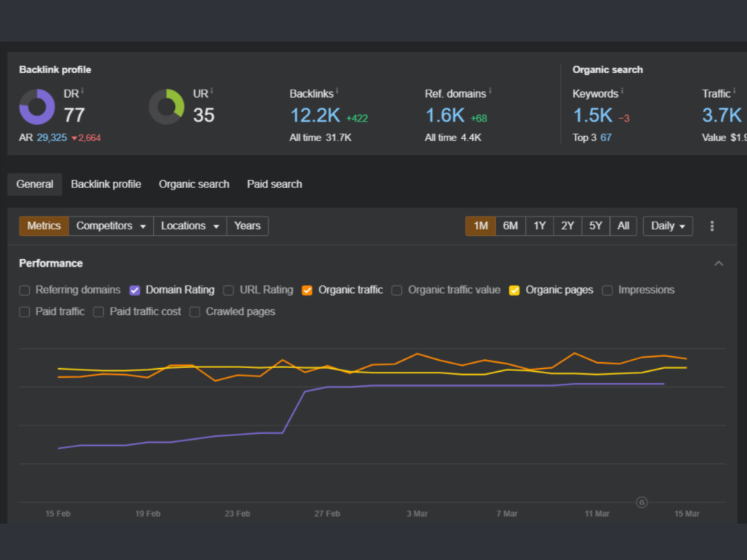747x560 pixels.
Task: Toggle the yellow Organic pages checkbox
Action: pyautogui.click(x=515, y=290)
